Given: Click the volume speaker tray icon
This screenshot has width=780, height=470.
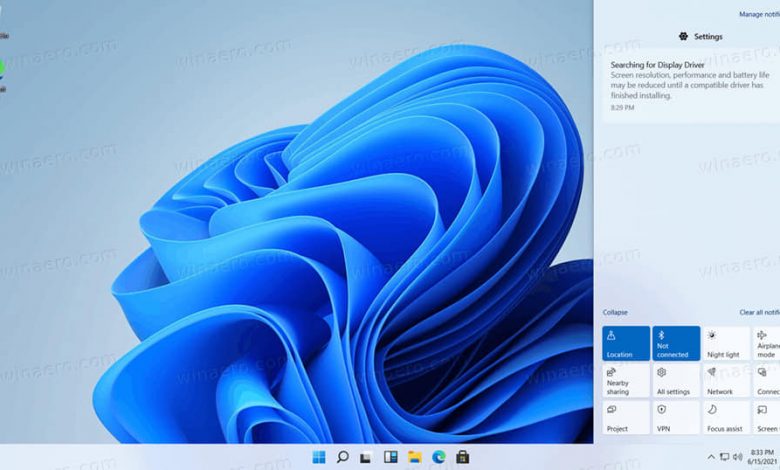Looking at the screenshot, I should (738, 457).
